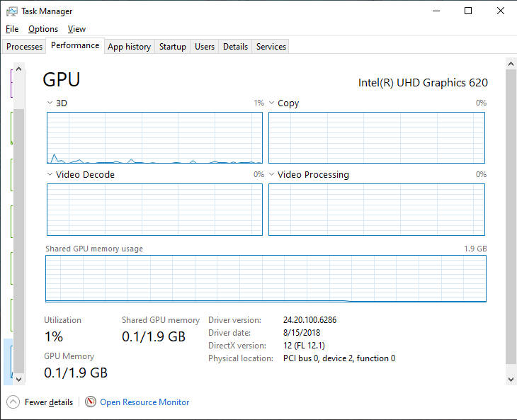Change the Video Decode graph dropdown
This screenshot has height=420, width=517.
coord(50,174)
